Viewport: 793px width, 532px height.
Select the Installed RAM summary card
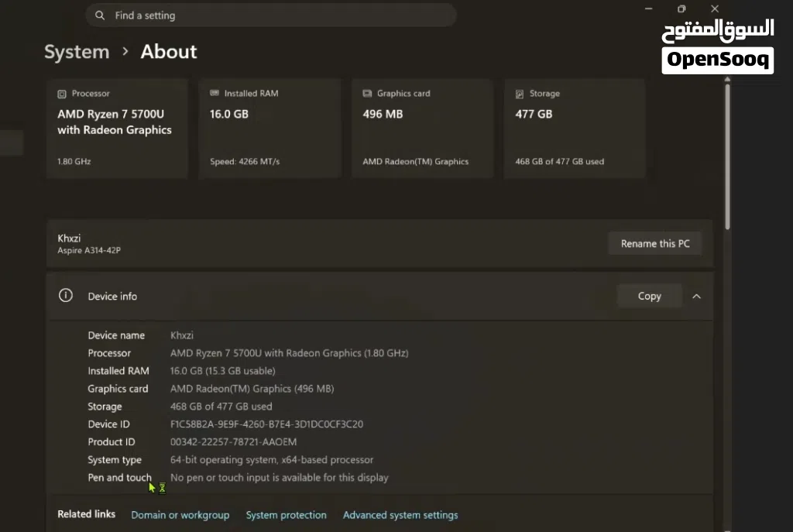[269, 129]
